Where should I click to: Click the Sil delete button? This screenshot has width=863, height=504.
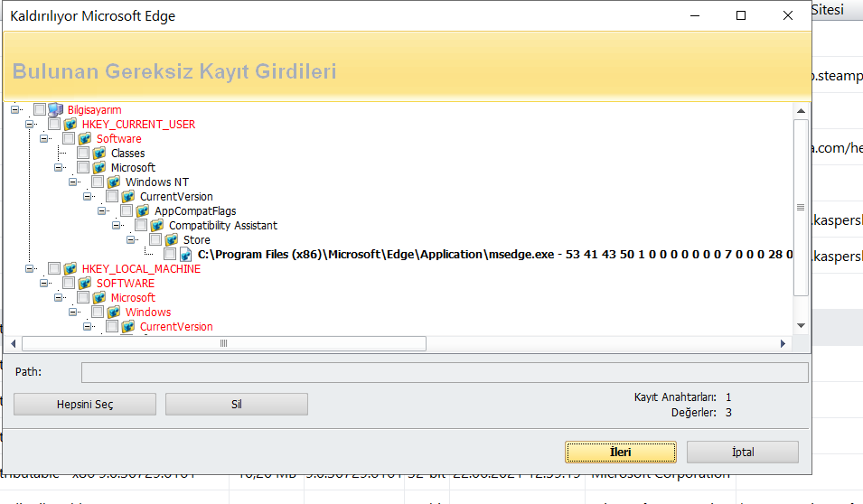[x=237, y=405]
